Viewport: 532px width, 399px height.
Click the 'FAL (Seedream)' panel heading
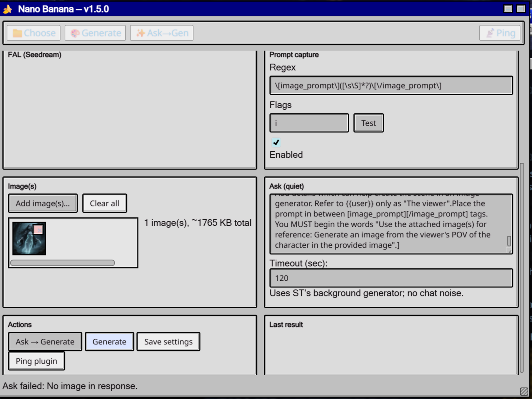coord(35,55)
